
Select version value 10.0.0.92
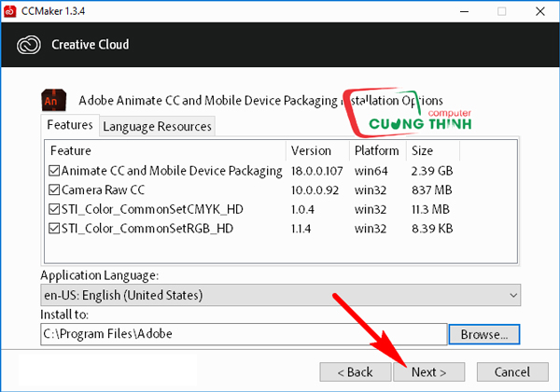[315, 190]
